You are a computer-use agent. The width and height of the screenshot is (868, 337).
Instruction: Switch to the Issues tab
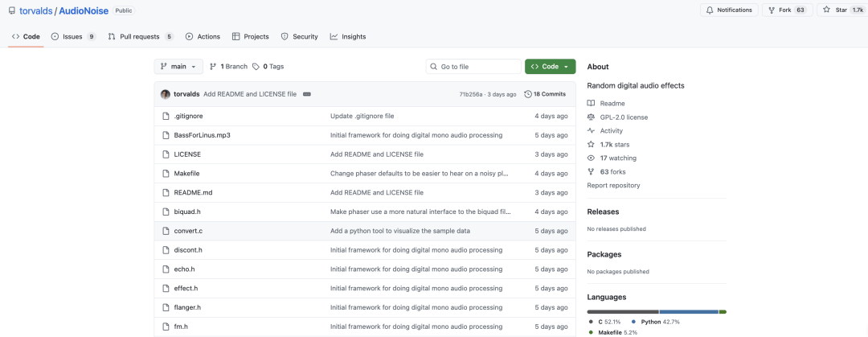(74, 36)
